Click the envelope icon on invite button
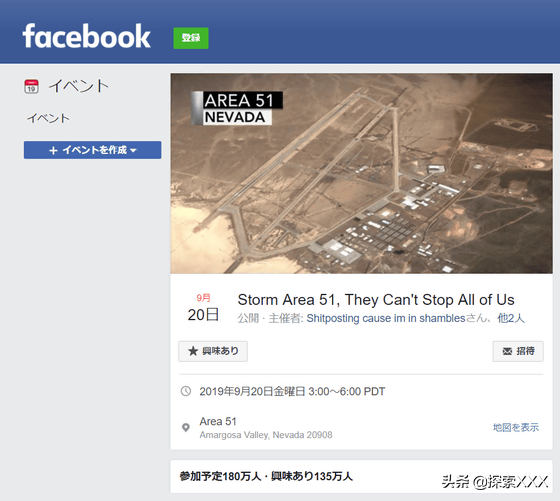Viewport: 560px width, 501px height. pos(507,351)
